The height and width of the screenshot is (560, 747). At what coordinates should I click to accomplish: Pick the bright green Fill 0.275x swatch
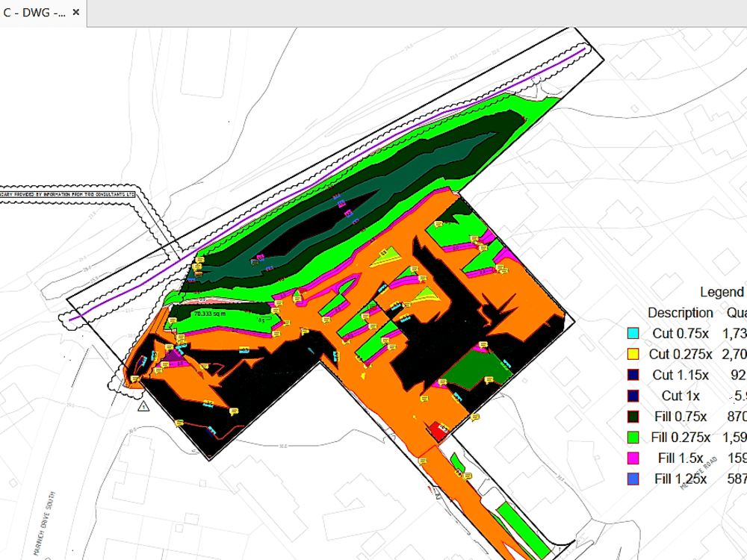point(633,437)
